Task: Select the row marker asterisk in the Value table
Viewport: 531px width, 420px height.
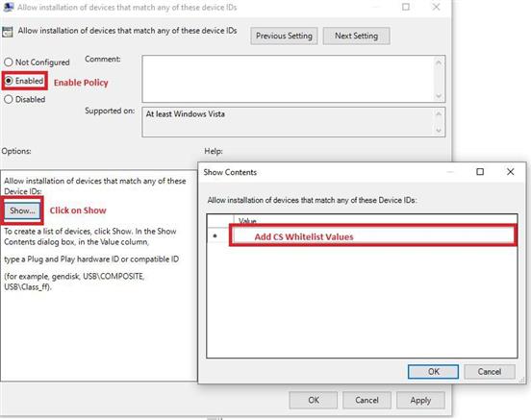Action: pos(215,235)
